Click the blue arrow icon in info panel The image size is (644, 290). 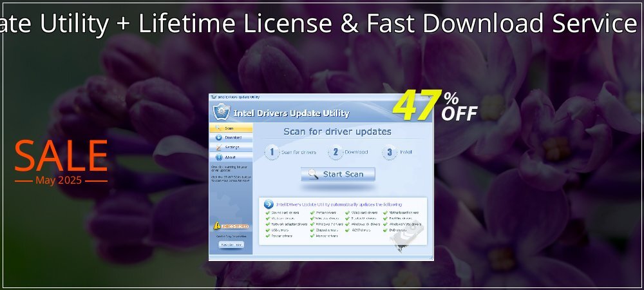tap(269, 204)
